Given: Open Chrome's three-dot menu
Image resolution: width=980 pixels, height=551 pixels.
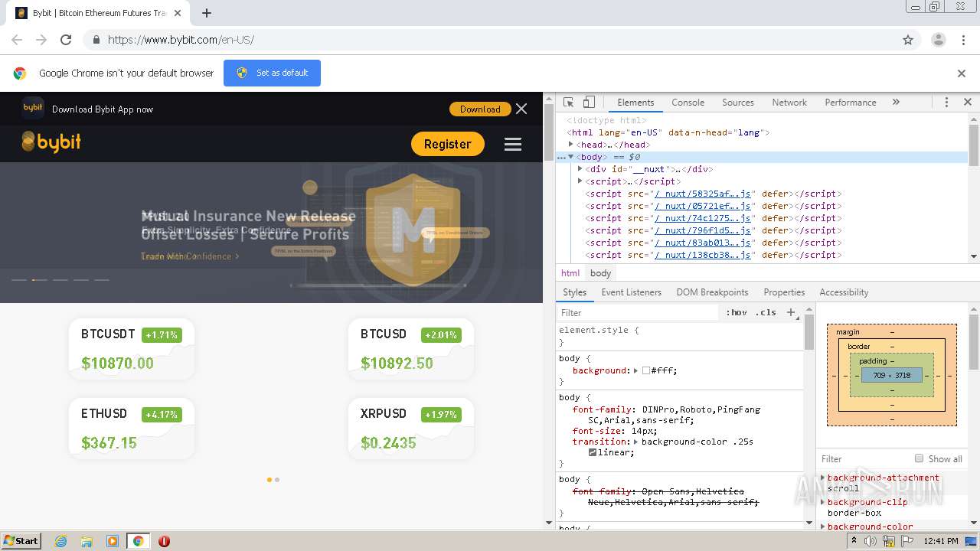Looking at the screenshot, I should 964,40.
